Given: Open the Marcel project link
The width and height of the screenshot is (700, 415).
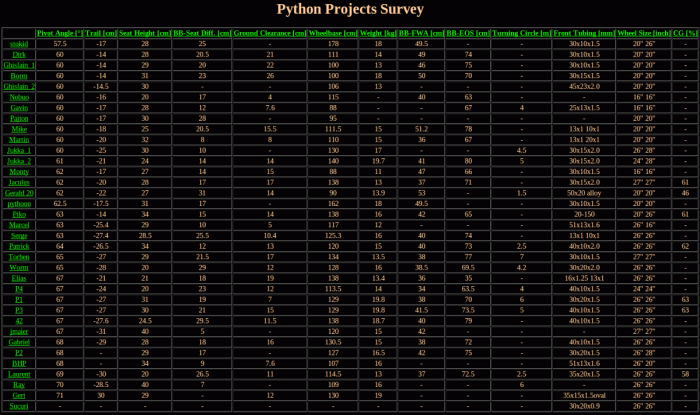Looking at the screenshot, I should tap(19, 225).
